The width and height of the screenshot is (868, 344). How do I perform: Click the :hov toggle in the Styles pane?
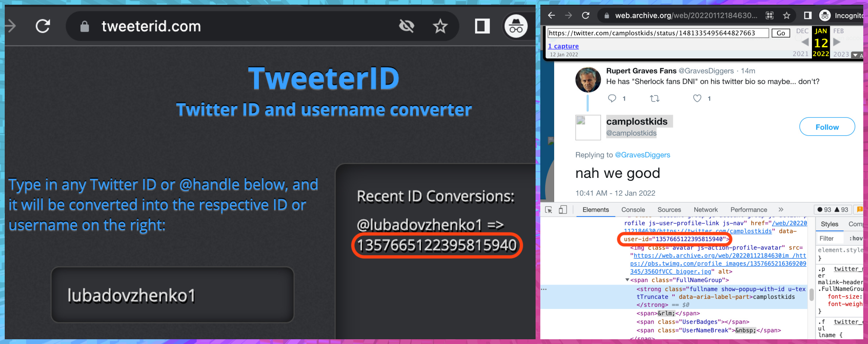tap(856, 238)
